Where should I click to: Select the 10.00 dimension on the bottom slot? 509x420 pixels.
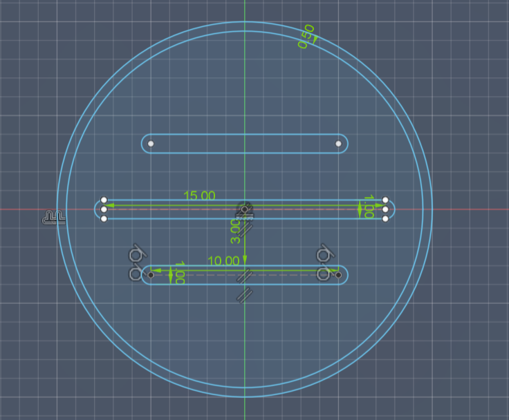[x=223, y=260]
